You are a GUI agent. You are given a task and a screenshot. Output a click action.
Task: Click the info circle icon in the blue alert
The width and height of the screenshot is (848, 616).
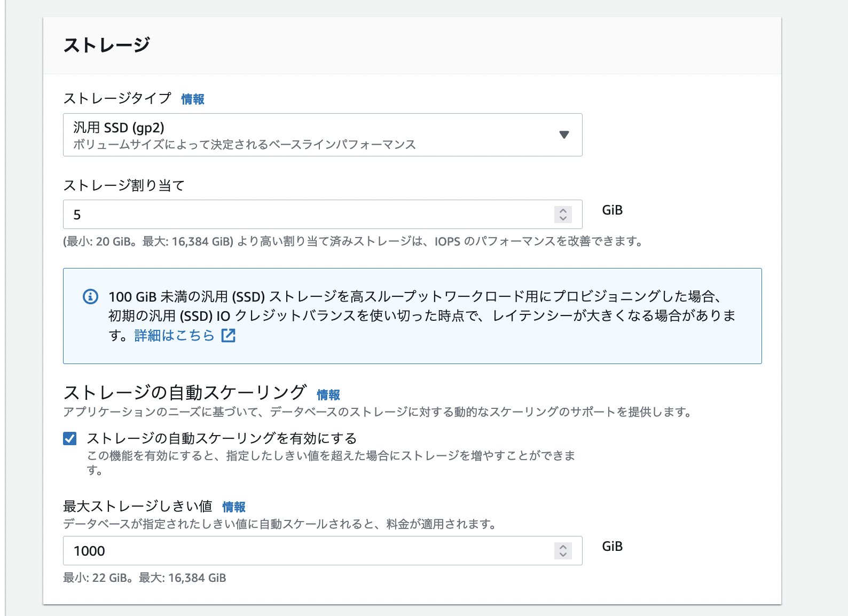pos(90,296)
